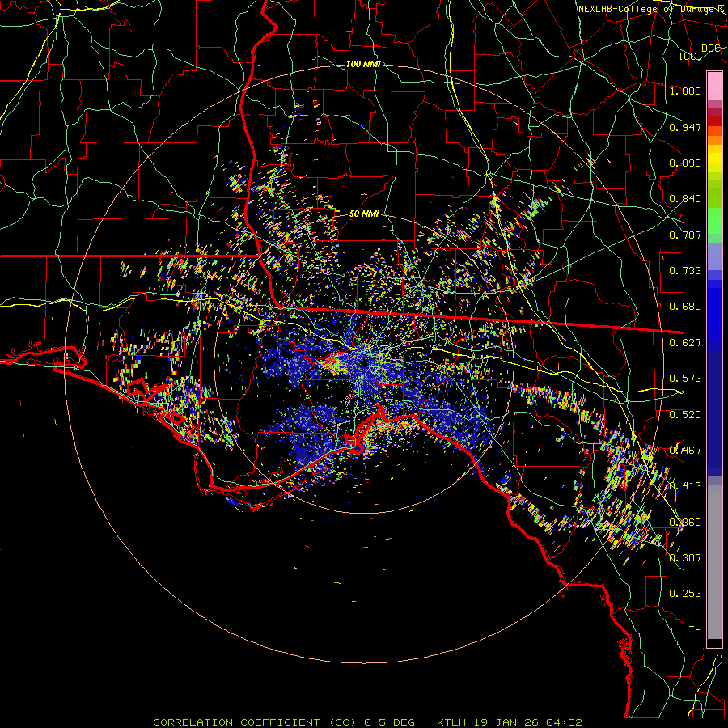This screenshot has height=728, width=728.
Task: Click the DCC [CC] product label
Action: pos(700,52)
